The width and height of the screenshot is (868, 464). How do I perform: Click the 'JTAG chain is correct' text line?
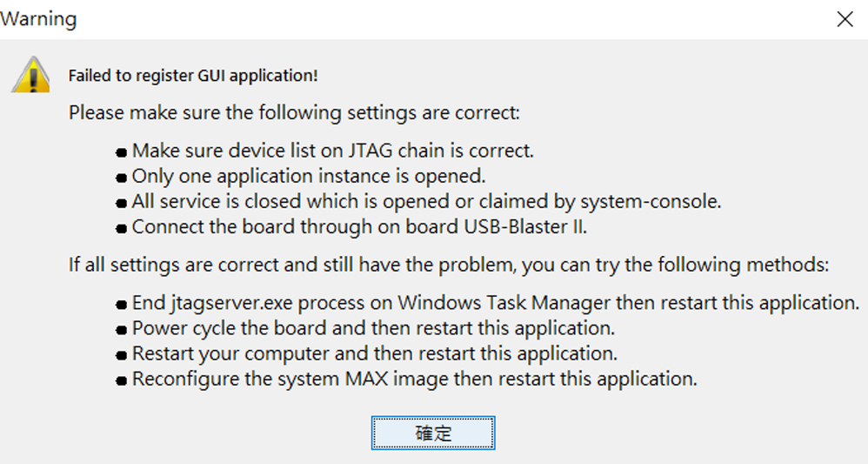(332, 151)
